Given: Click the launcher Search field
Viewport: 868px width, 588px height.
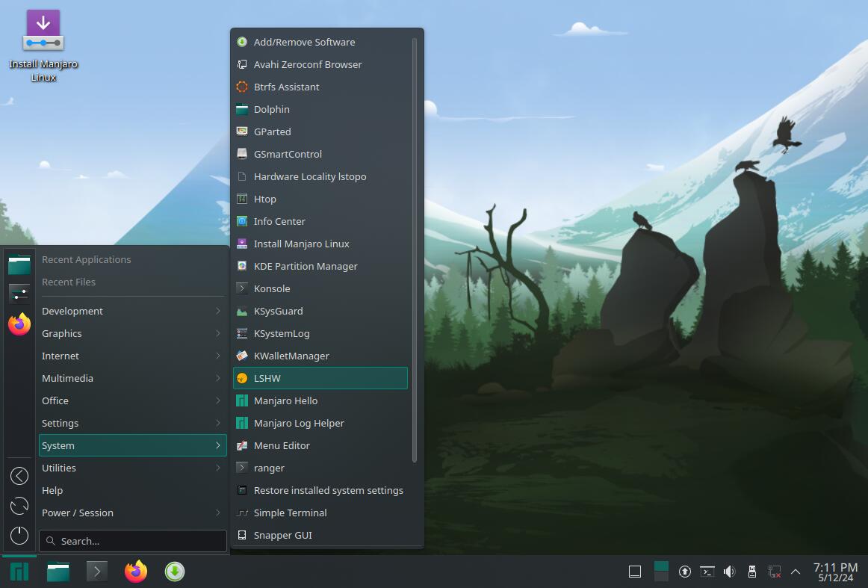Looking at the screenshot, I should point(133,541).
